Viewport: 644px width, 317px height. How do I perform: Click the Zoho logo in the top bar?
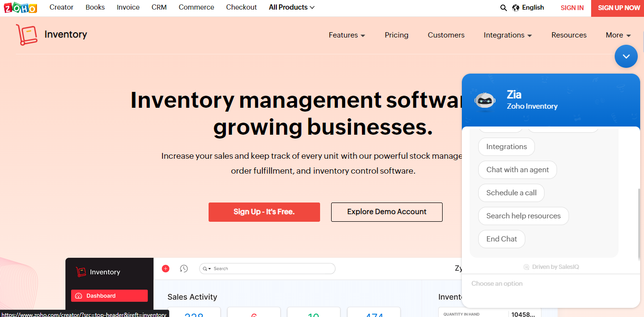point(21,8)
